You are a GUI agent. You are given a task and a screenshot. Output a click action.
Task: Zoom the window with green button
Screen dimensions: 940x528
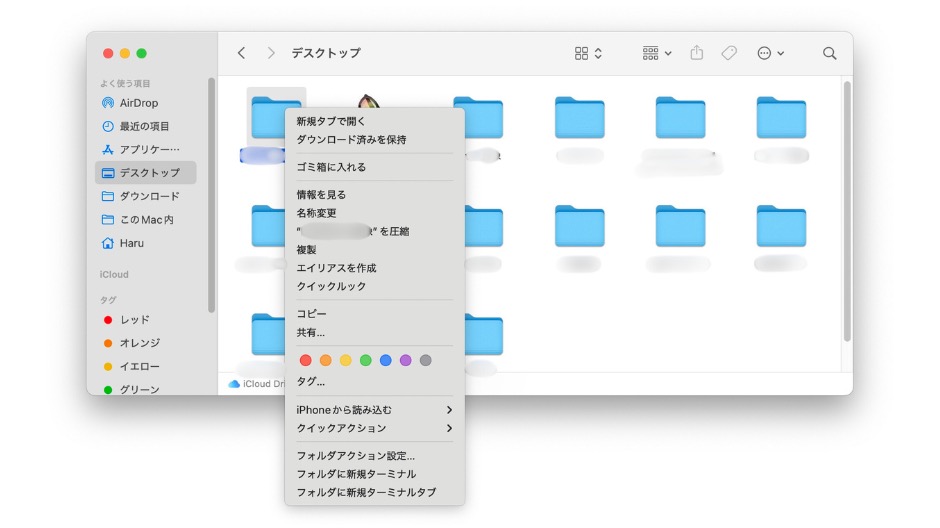click(x=141, y=53)
